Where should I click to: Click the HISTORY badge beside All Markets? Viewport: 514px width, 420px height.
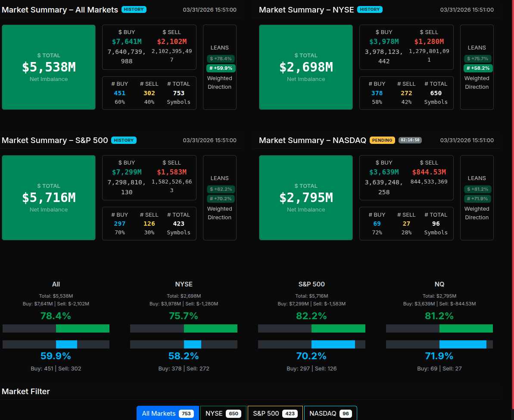pyautogui.click(x=134, y=9)
